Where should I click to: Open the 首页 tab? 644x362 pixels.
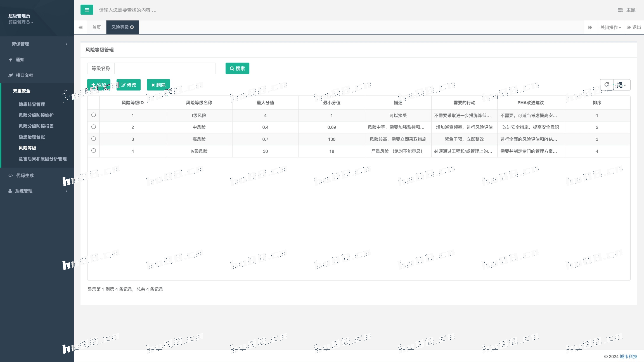(x=96, y=27)
